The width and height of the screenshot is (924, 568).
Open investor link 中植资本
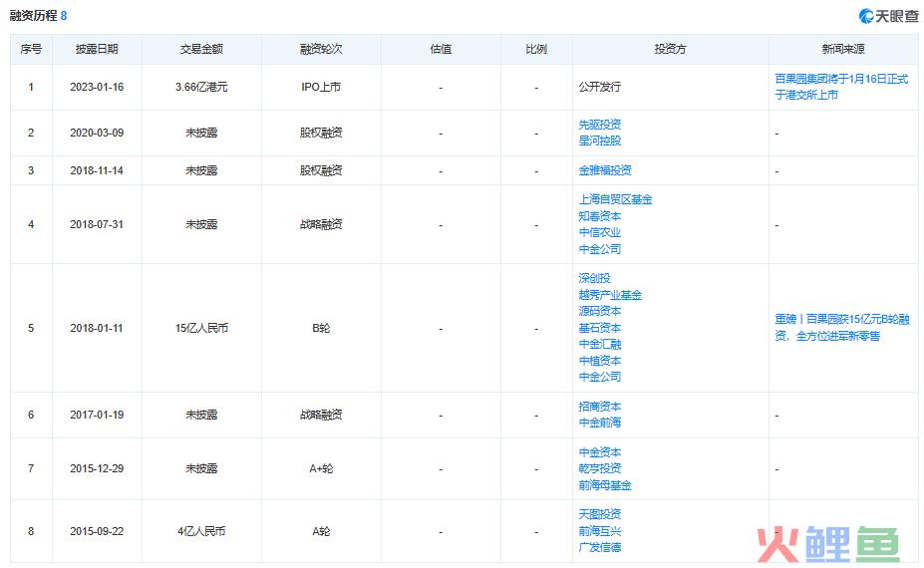click(x=599, y=361)
